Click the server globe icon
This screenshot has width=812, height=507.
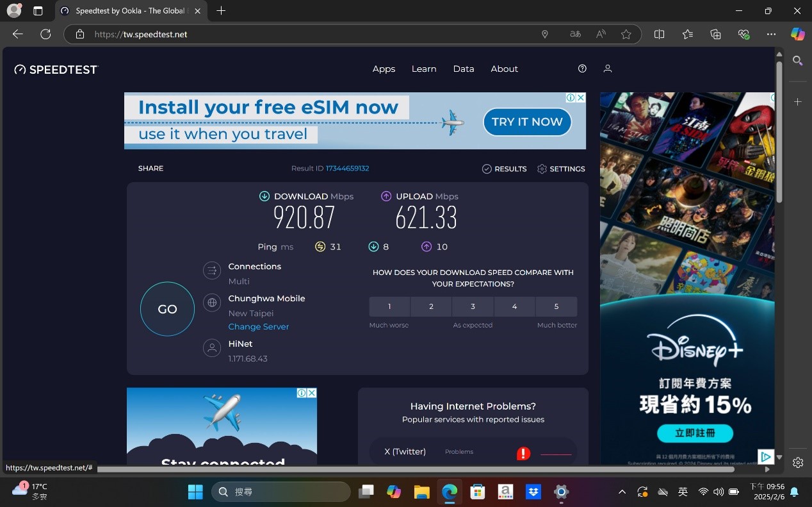[x=211, y=303]
